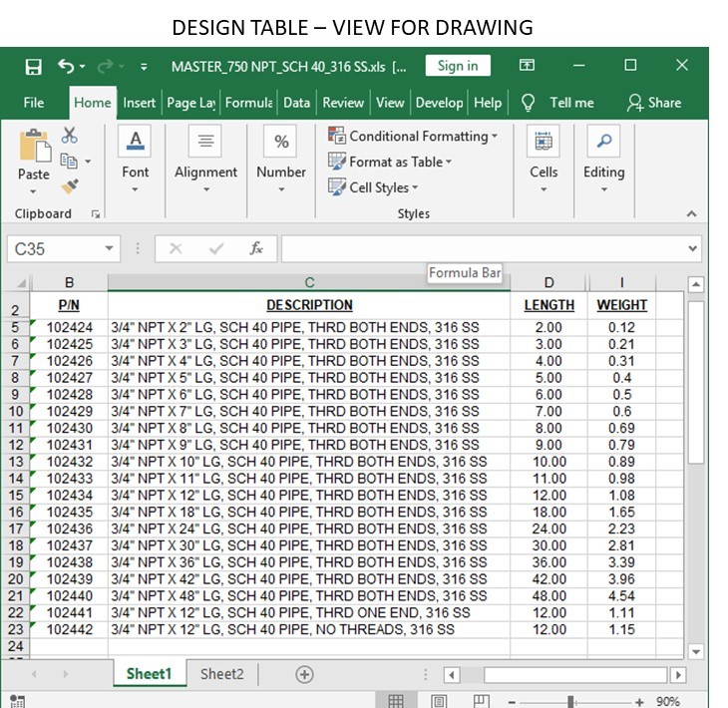
Task: Open the Name Box dropdown
Action: point(109,248)
